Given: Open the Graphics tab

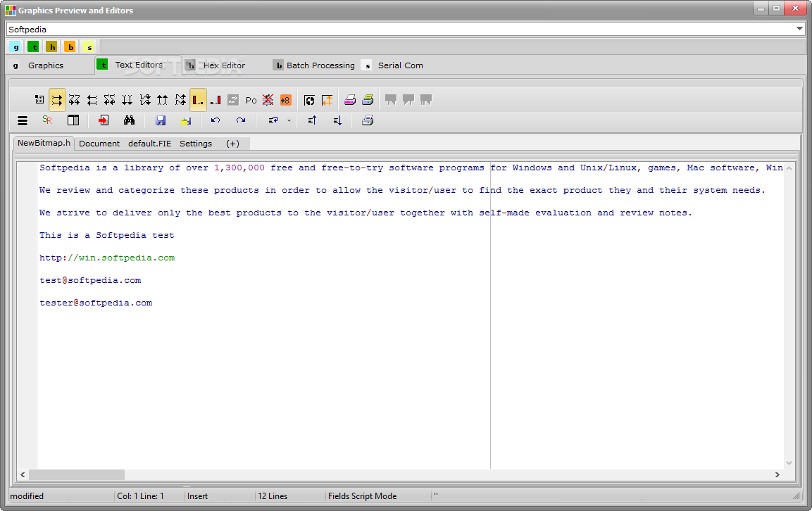Looking at the screenshot, I should point(46,65).
